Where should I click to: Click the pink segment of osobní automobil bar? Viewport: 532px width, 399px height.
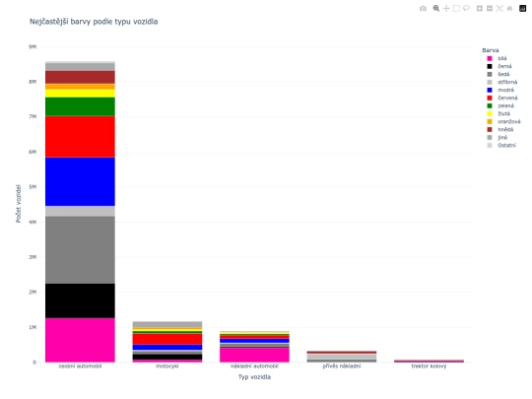[x=80, y=340]
